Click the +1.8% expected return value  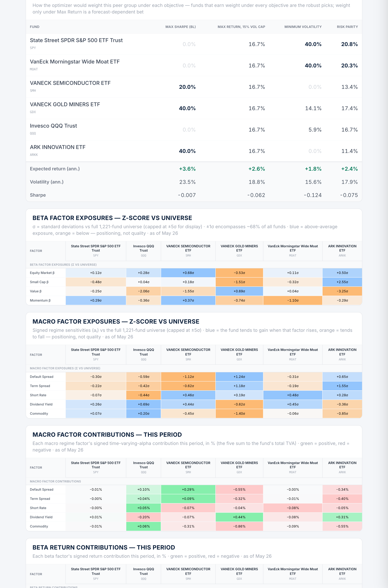[x=313, y=169]
